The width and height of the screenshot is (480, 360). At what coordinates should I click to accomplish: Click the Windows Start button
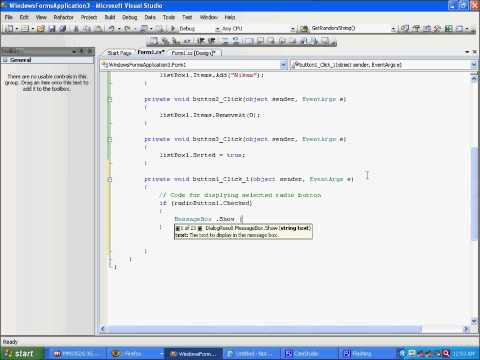click(x=22, y=353)
